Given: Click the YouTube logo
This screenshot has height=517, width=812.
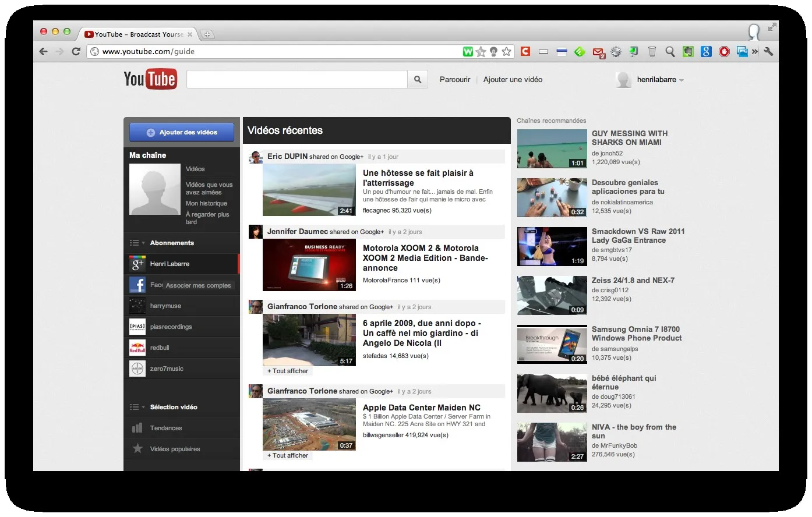Looking at the screenshot, I should (x=150, y=79).
